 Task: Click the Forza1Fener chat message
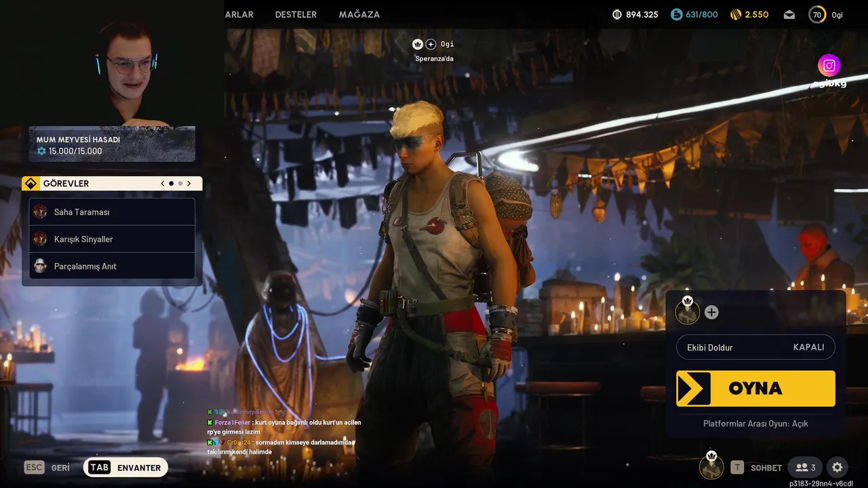(x=284, y=426)
